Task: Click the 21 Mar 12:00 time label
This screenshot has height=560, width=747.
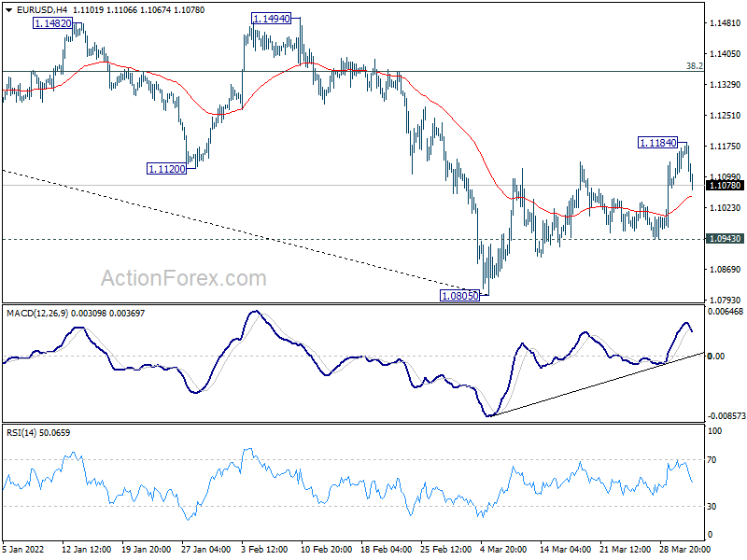Action: click(626, 550)
